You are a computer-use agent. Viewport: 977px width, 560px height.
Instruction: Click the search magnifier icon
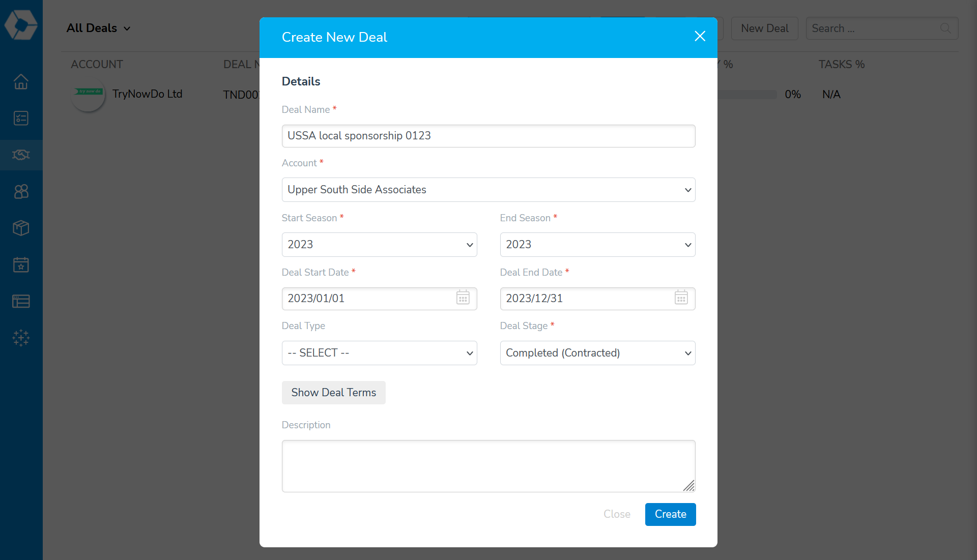coord(945,28)
